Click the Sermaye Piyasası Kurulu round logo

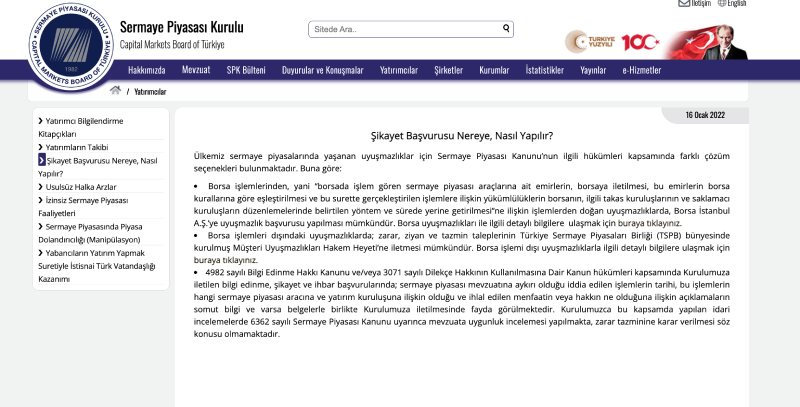(x=71, y=47)
